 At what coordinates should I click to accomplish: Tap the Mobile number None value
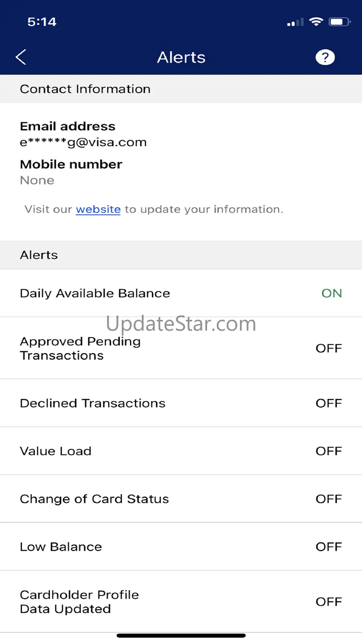point(37,180)
